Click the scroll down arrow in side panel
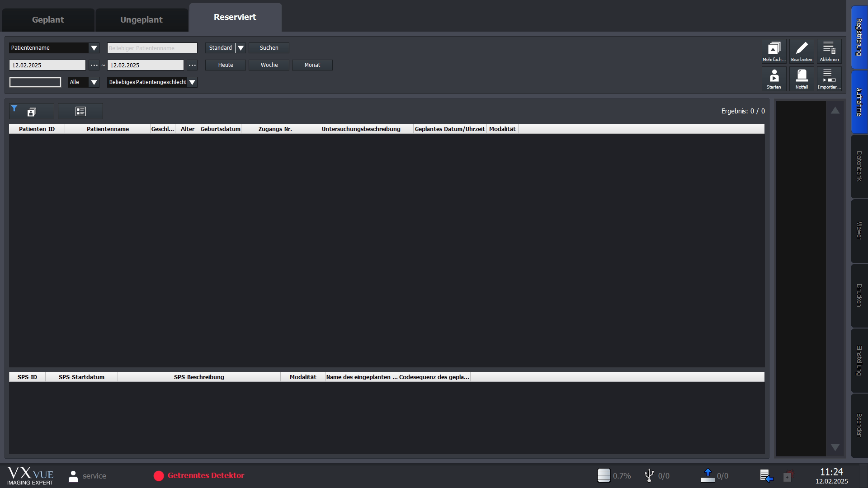The width and height of the screenshot is (868, 488). 835,447
